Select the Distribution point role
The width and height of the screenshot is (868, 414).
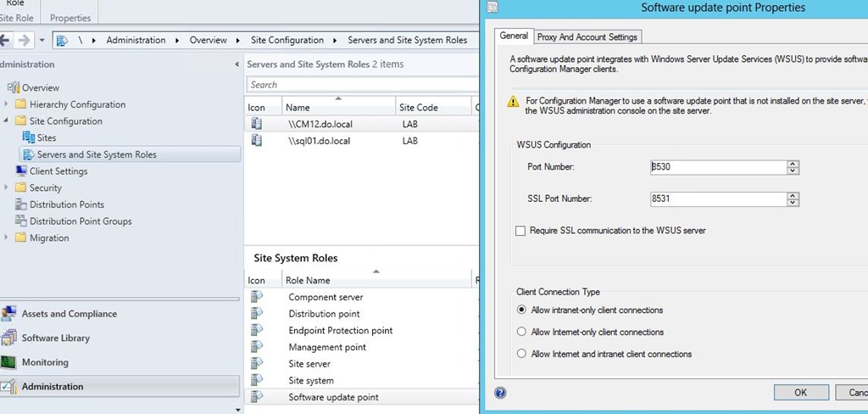(x=361, y=314)
